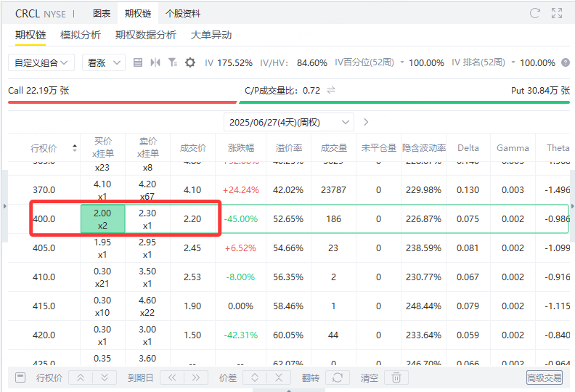Click the ask price 2.30 in 400.0 row
The height and width of the screenshot is (392, 575).
(x=147, y=219)
